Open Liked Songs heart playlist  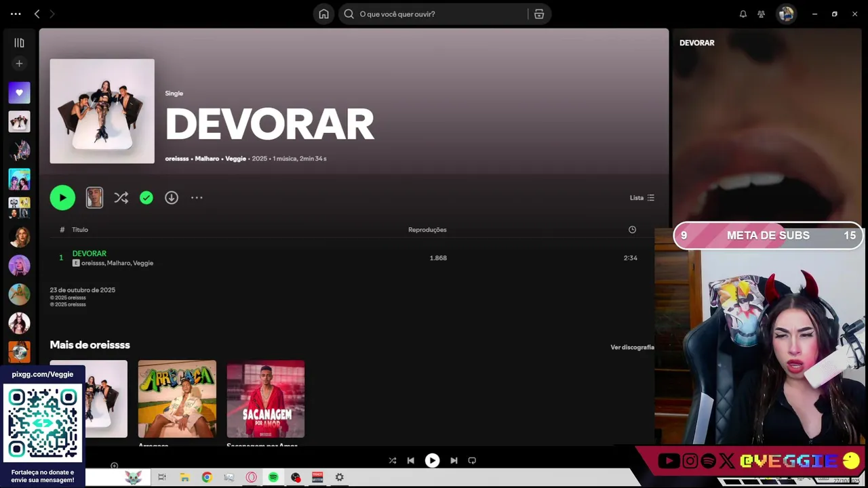pyautogui.click(x=19, y=93)
